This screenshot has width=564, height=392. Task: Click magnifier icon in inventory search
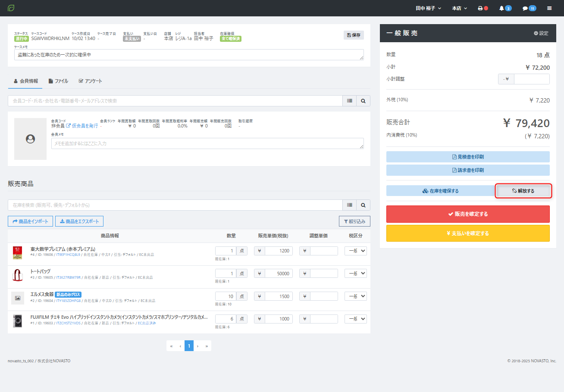[x=363, y=205]
